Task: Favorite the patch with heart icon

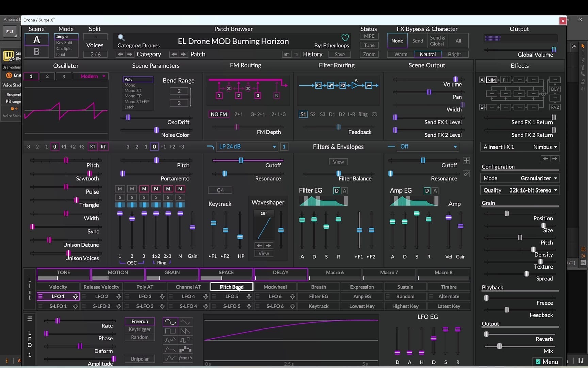Action: pyautogui.click(x=345, y=37)
